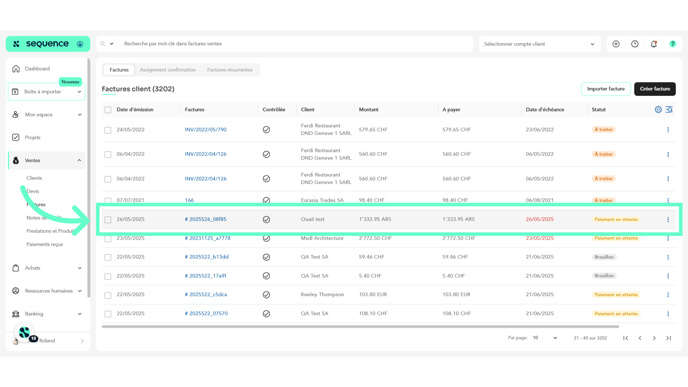Check the Keeley Thompson row checkbox
688x387 pixels.
point(108,295)
